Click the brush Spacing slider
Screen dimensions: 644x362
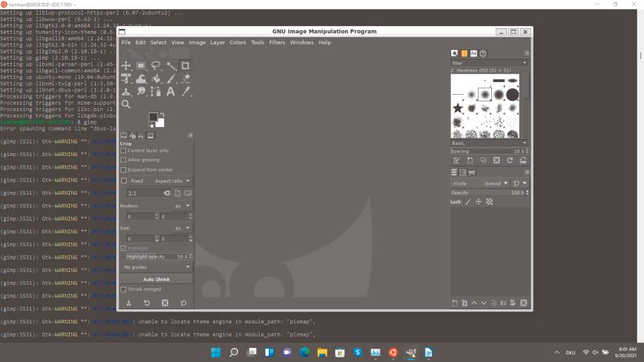(490, 151)
